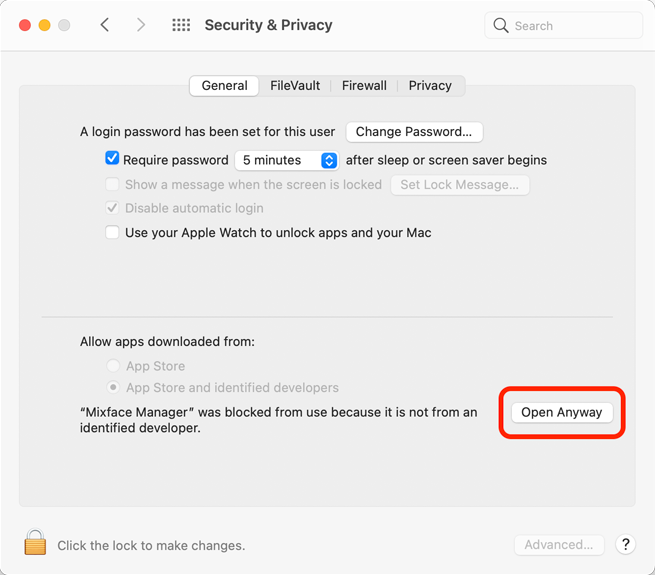Show all preferences grid icon
655x575 pixels.
(181, 25)
